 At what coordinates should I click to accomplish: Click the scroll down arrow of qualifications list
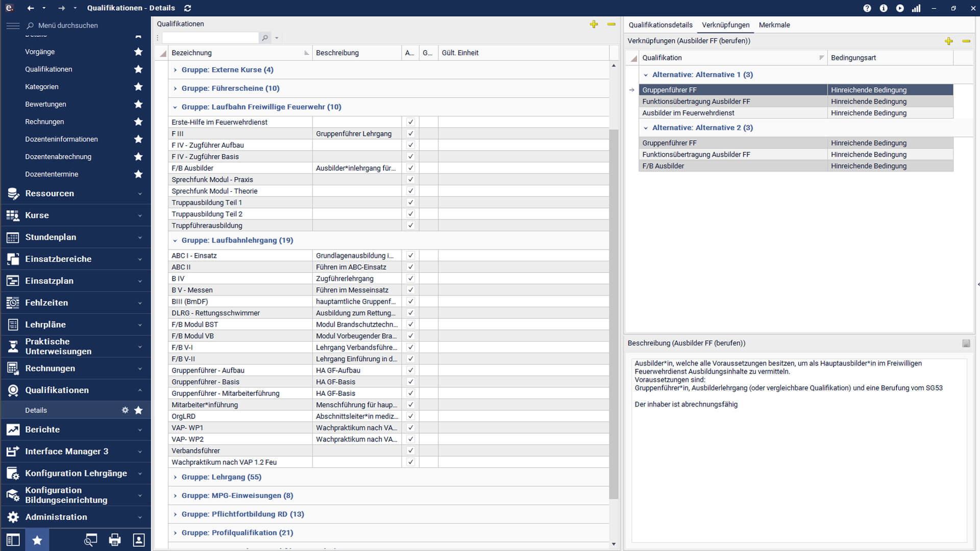614,544
